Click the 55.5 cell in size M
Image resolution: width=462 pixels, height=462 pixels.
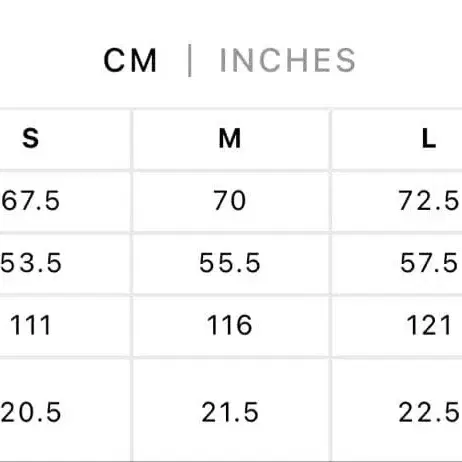pos(230,263)
